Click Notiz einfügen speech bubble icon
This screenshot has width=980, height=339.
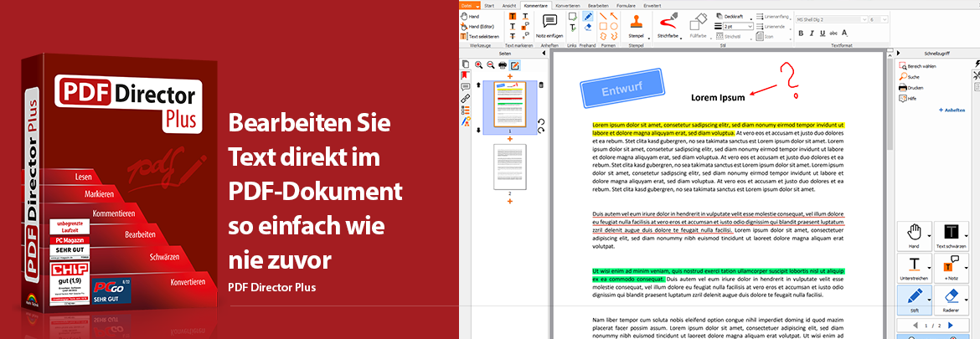(x=550, y=21)
